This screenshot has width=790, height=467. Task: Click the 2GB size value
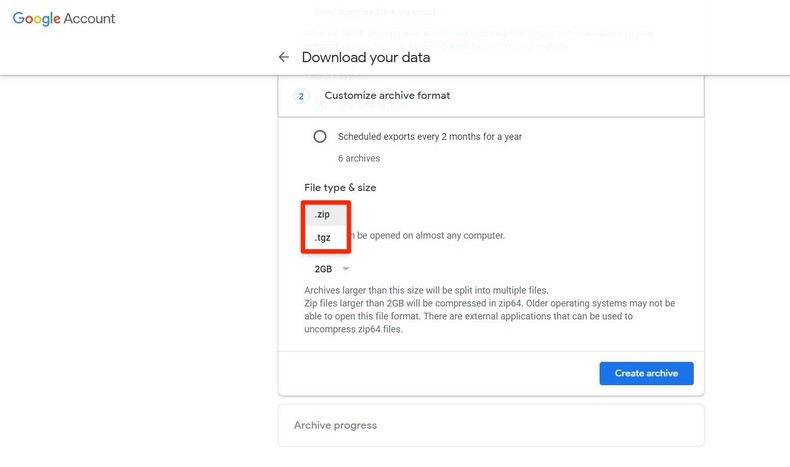(x=323, y=269)
